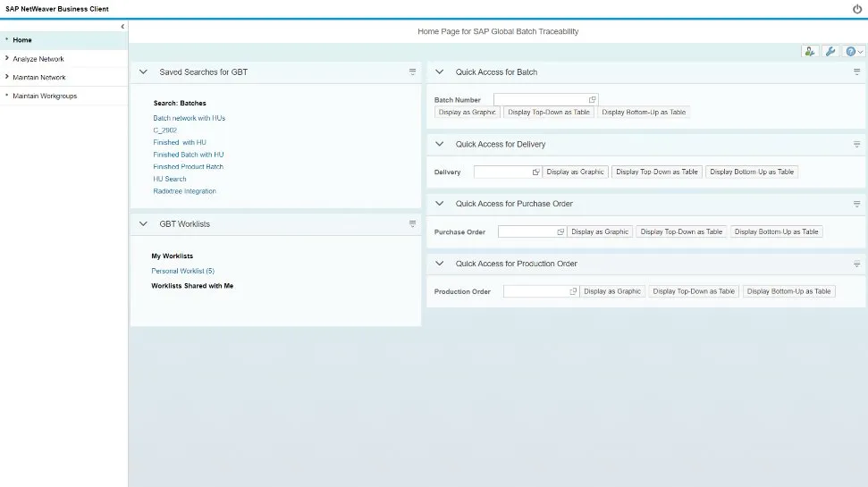Collapse Quick Access for Production Order section
The height and width of the screenshot is (487, 868).
pyautogui.click(x=439, y=264)
